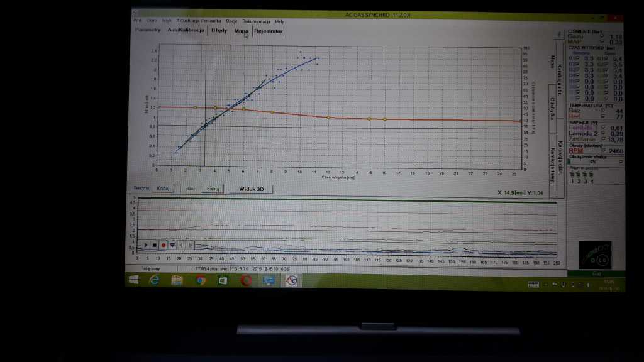Open the Aktualizacja sterownika menu
This screenshot has height=362, width=644.
(x=198, y=21)
